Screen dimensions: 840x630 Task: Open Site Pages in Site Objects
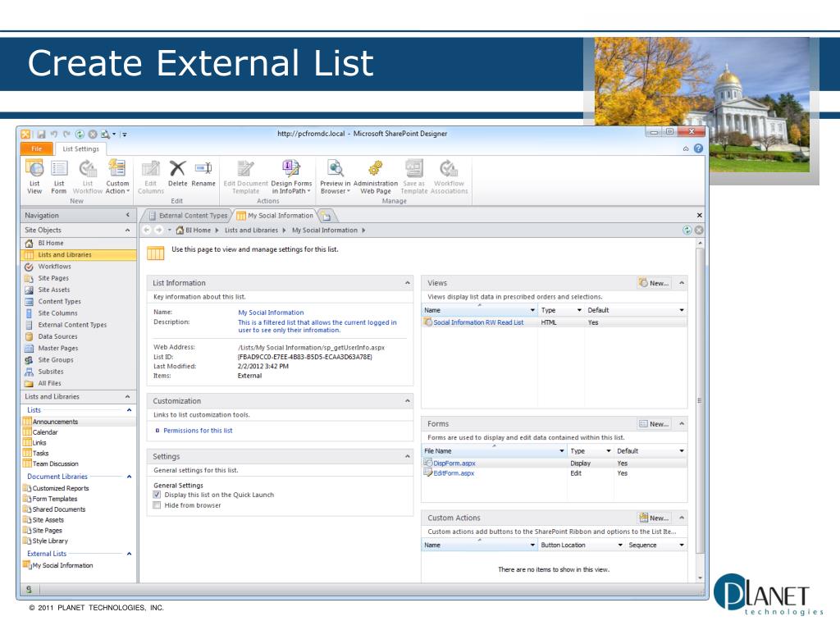78,279
